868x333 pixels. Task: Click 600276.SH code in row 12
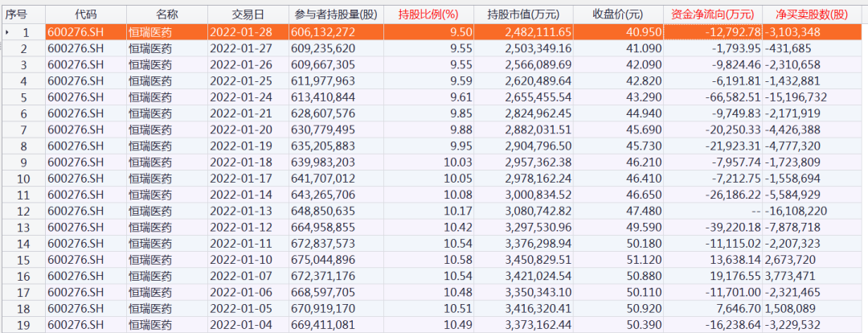[76, 211]
